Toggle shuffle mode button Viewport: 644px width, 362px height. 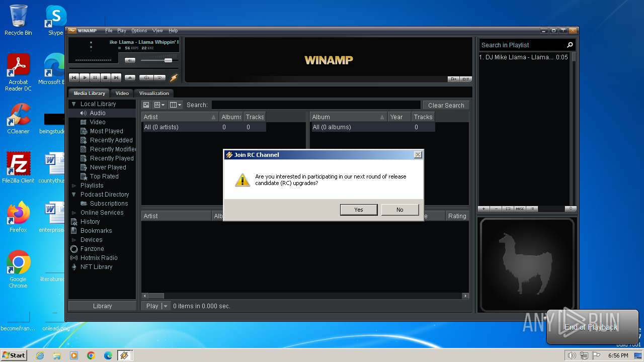click(146, 77)
